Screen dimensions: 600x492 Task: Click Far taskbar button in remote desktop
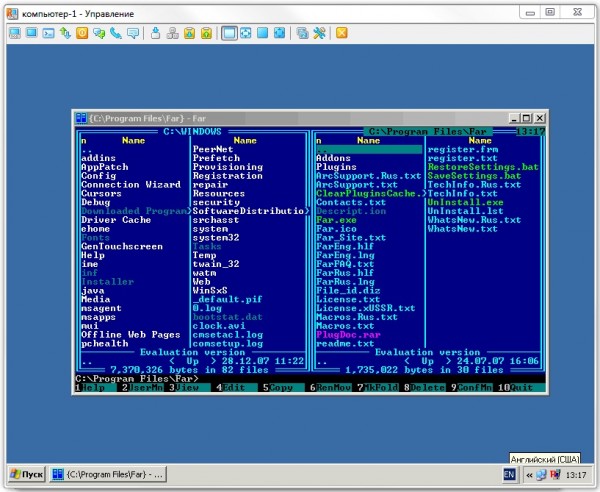tap(108, 474)
